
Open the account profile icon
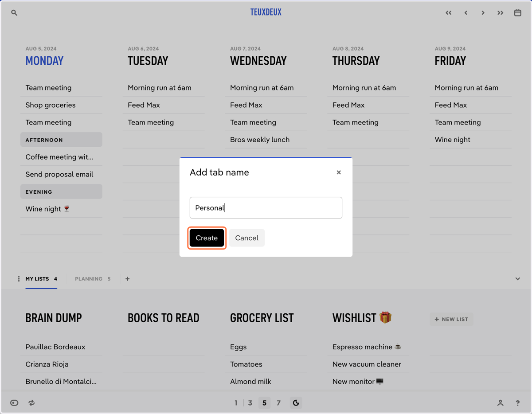(500, 403)
